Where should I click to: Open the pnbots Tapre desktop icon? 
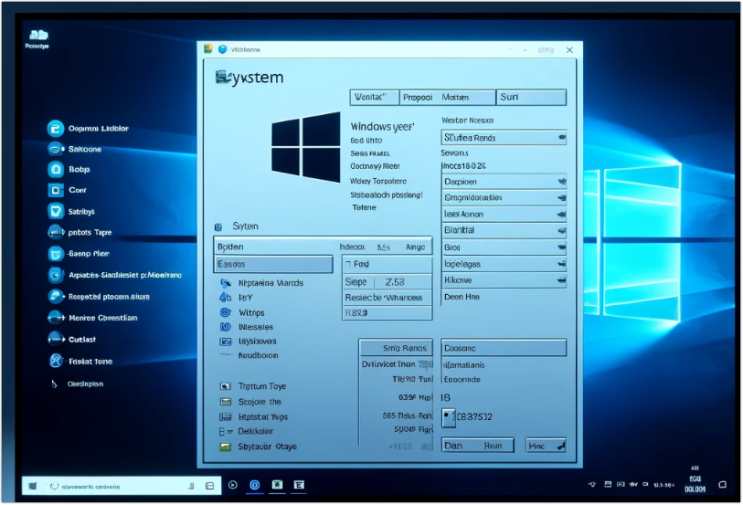tap(55, 232)
